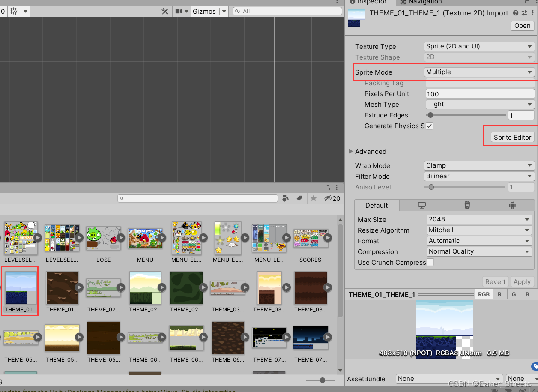Enable the Use Crunch Compression checkbox
538x392 pixels.
click(x=430, y=262)
